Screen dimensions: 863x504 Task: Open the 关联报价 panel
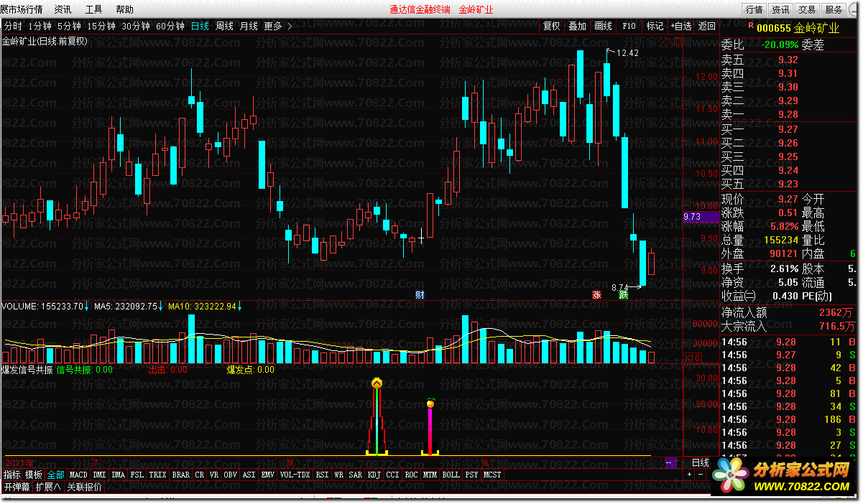[84, 487]
